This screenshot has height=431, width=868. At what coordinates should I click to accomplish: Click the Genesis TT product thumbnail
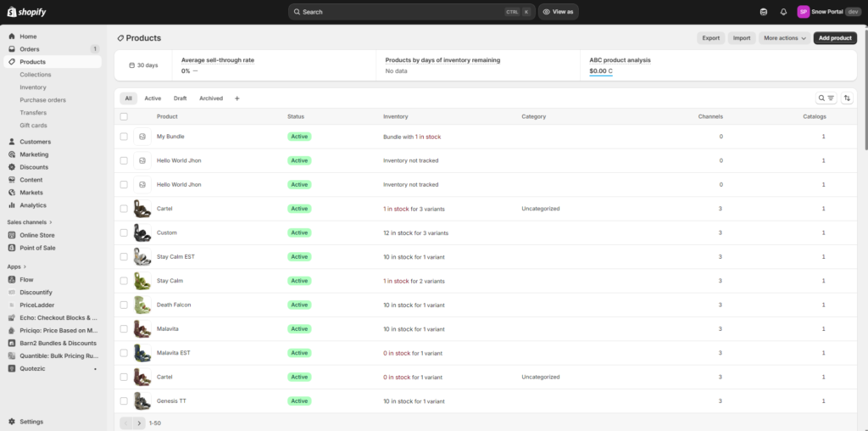point(142,400)
